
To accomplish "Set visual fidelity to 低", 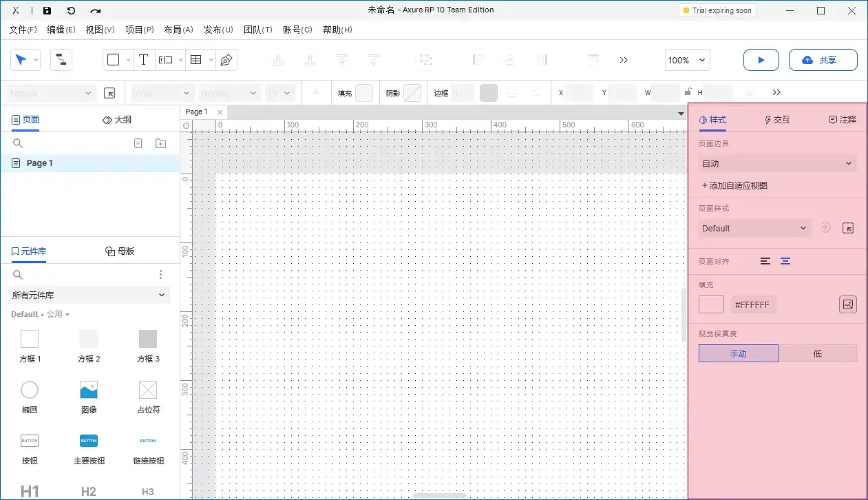I will pos(817,353).
